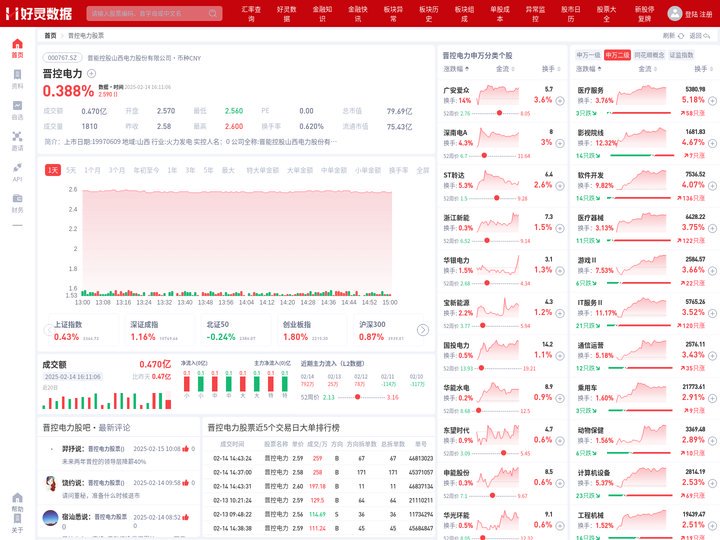Add 医疗服务 sector via its plus icon

pos(712,101)
